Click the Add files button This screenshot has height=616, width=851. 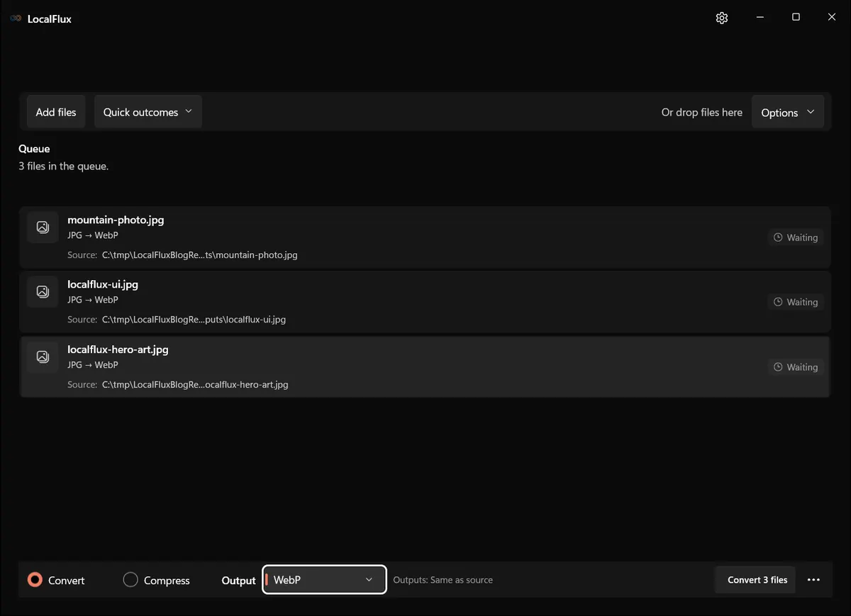pyautogui.click(x=56, y=112)
